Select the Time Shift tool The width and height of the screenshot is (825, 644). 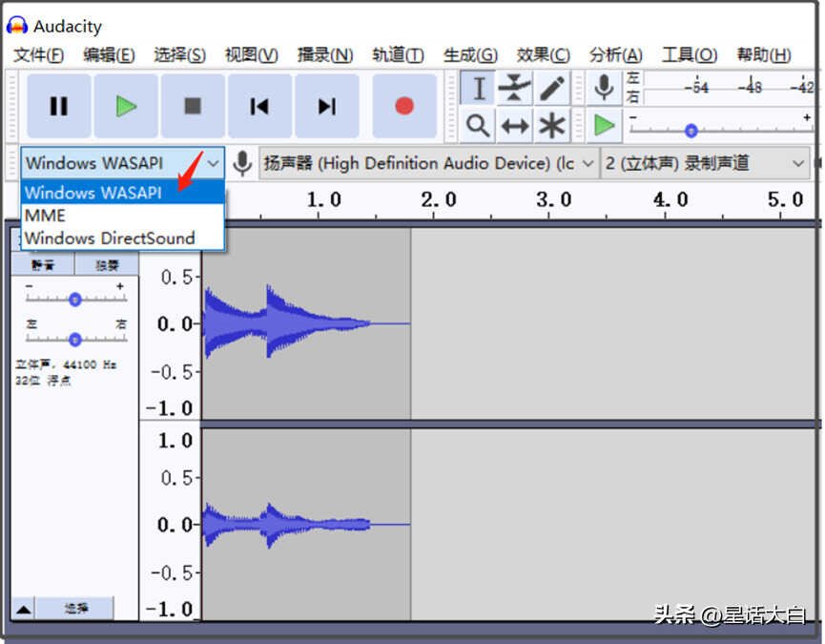coord(515,126)
